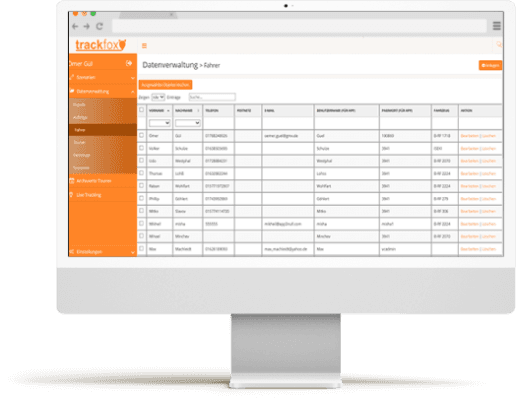The width and height of the screenshot is (516, 399).
Task: Toggle sidebar with orange hamburger icon
Action: (144, 46)
